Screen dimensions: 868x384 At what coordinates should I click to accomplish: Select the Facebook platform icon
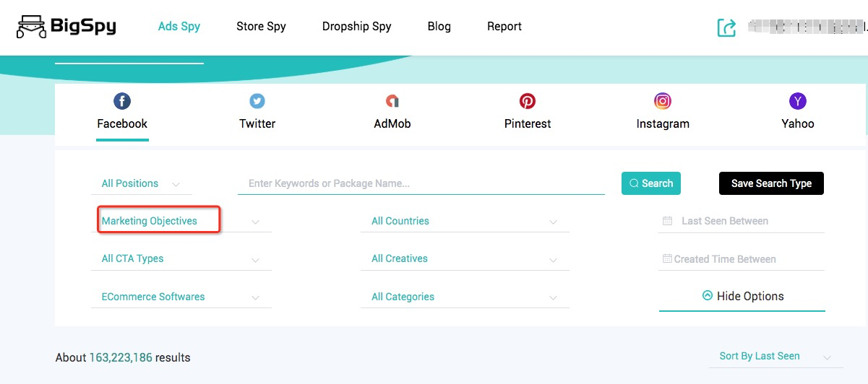pyautogui.click(x=122, y=101)
